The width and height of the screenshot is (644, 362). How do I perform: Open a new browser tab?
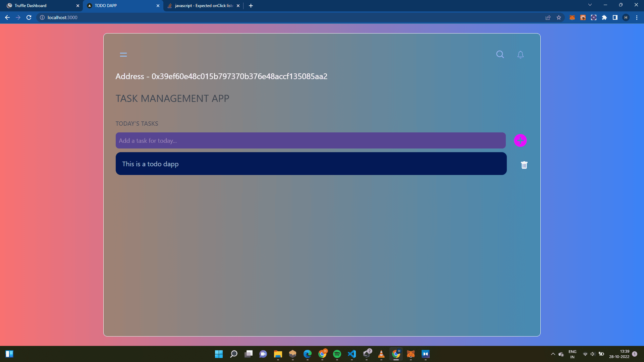point(251,6)
